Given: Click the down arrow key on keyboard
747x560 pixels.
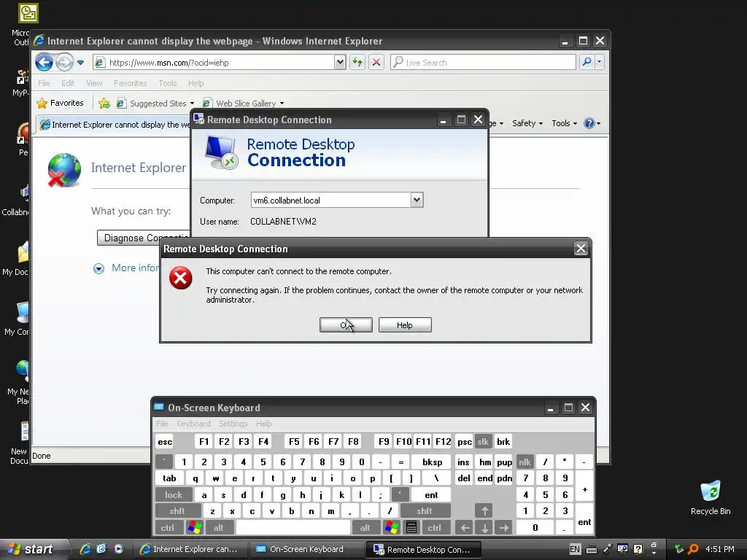Looking at the screenshot, I should pos(484,528).
